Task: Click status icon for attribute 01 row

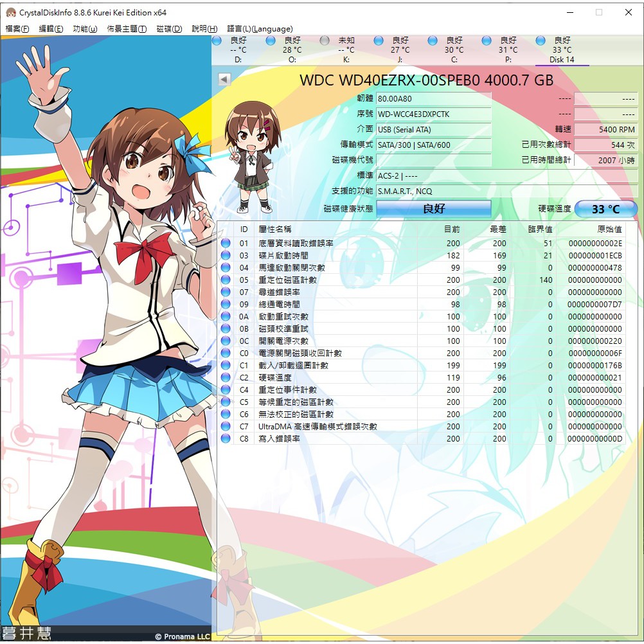Action: point(226,244)
